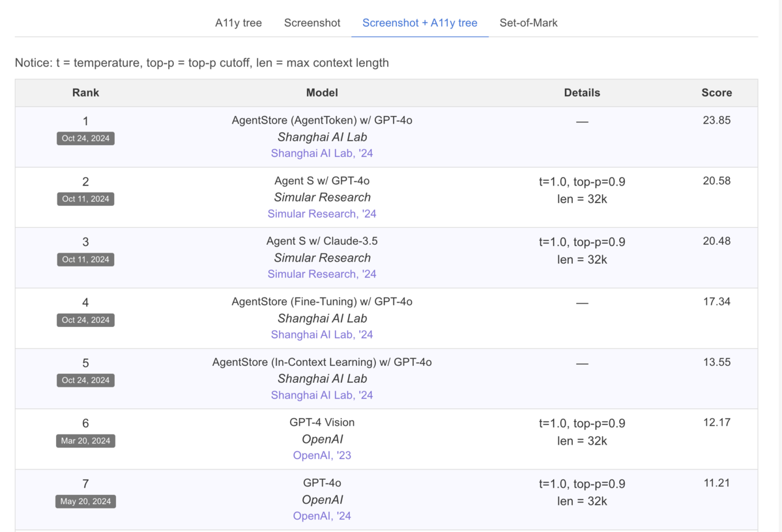Click the Score column header
The image size is (782, 532).
(x=717, y=93)
